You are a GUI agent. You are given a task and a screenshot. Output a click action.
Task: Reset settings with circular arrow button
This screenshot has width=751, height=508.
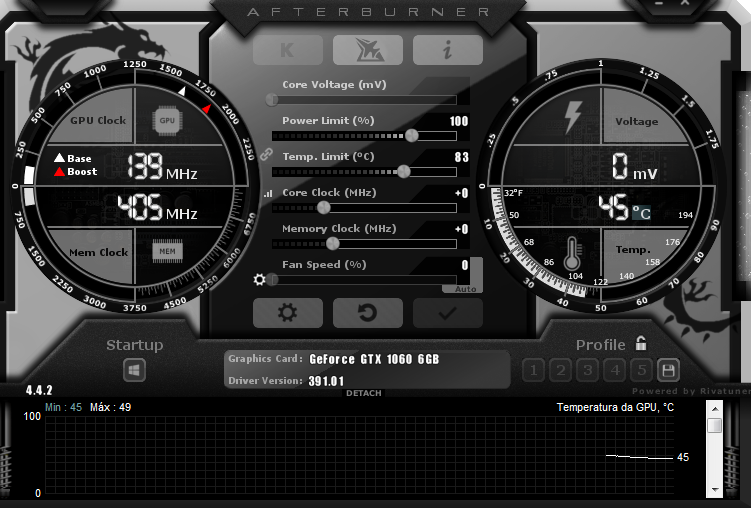click(368, 313)
